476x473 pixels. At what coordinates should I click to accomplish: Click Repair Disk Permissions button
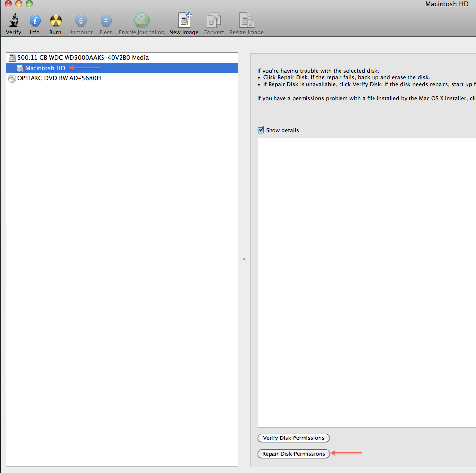294,454
